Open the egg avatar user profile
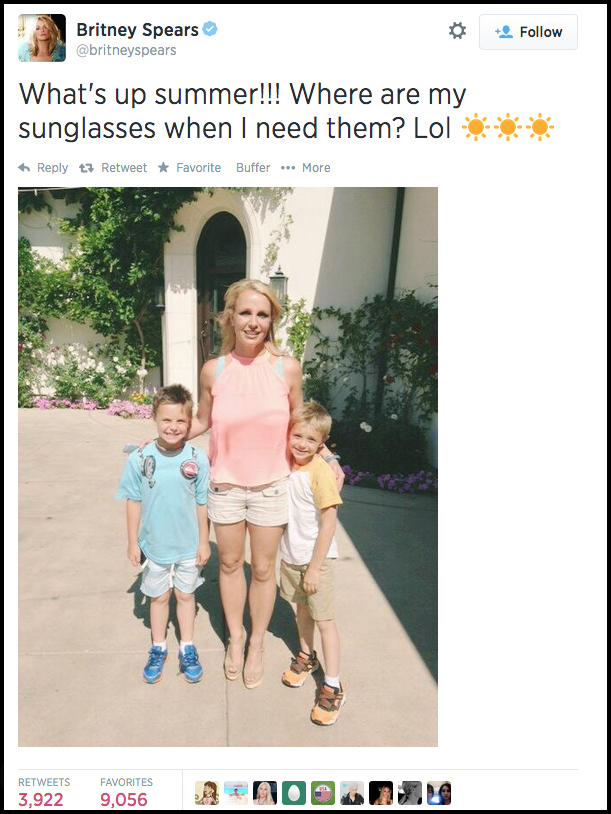Image resolution: width=611 pixels, height=814 pixels. (294, 793)
